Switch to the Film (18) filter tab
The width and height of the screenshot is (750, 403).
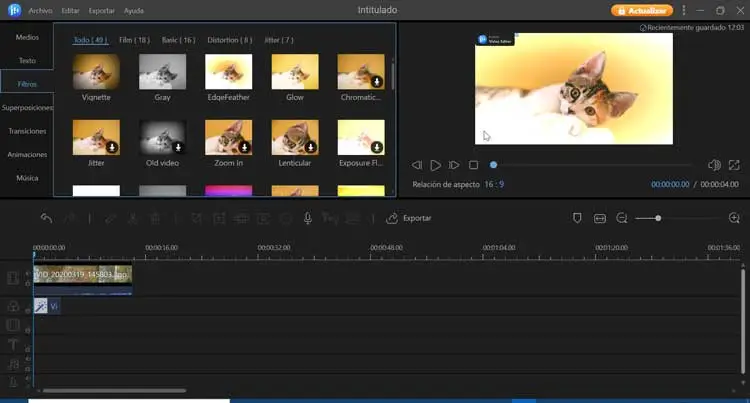pos(134,40)
